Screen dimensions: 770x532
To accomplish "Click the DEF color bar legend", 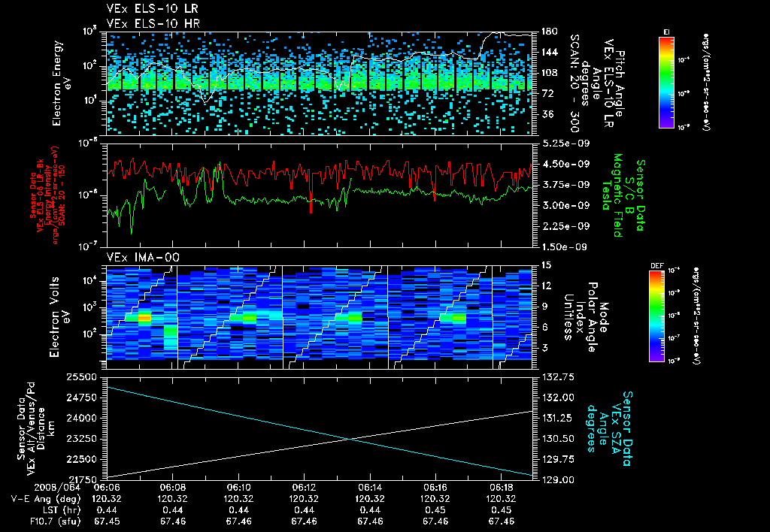I will click(656, 316).
